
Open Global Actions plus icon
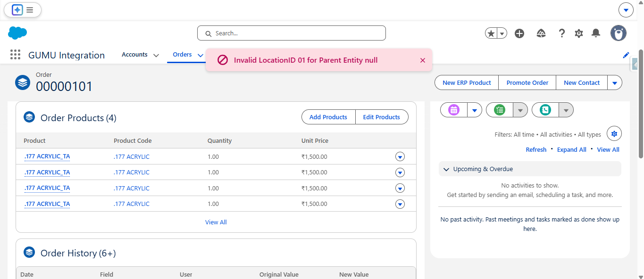[519, 33]
